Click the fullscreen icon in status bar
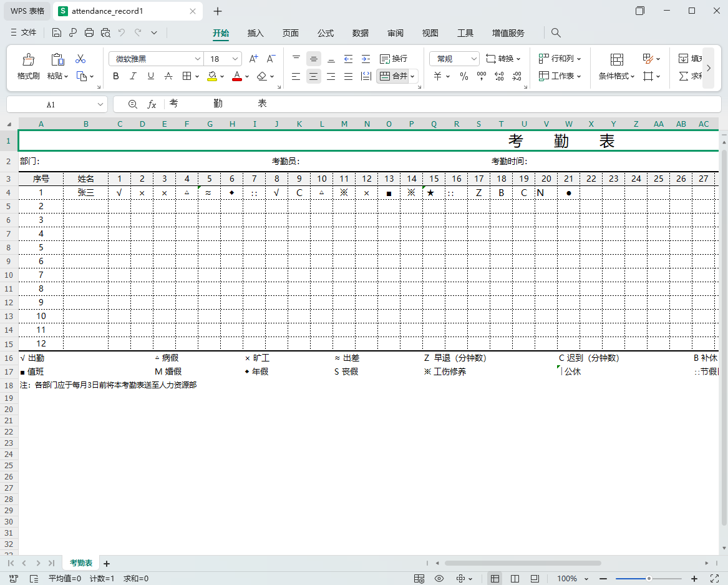 (x=714, y=579)
